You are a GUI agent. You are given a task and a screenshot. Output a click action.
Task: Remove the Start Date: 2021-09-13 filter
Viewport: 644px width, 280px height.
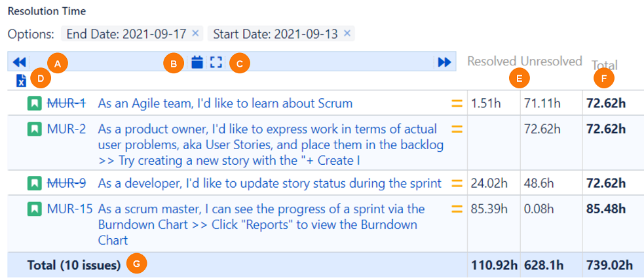347,33
